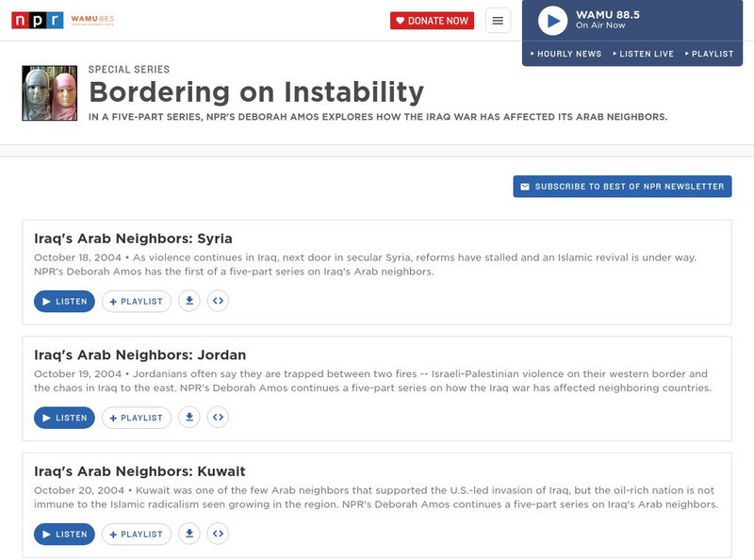Open the station Playlist link
Screen dimensions: 754x560
710,54
